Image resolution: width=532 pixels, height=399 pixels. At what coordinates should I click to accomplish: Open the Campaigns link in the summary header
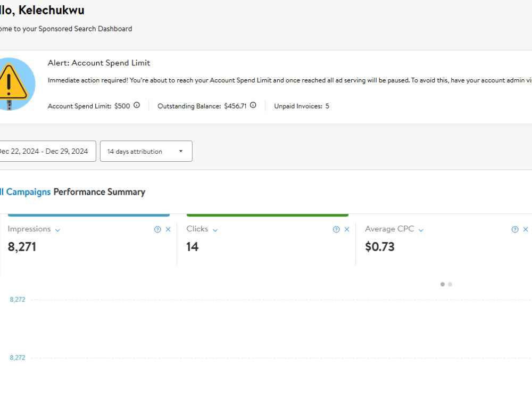pos(29,192)
